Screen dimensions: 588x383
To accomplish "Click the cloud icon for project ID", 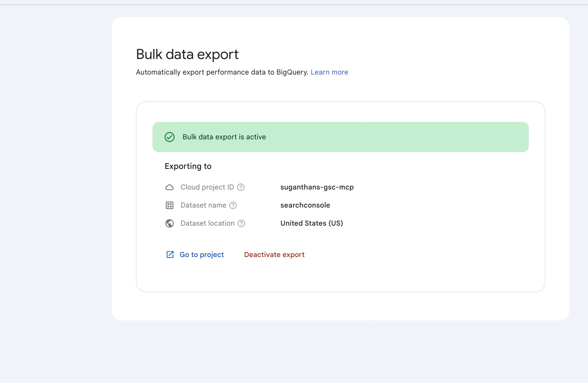I will [170, 187].
